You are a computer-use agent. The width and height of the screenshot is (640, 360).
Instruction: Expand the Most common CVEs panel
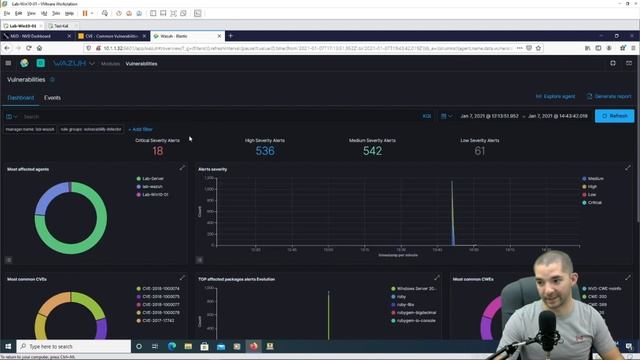tap(182, 278)
